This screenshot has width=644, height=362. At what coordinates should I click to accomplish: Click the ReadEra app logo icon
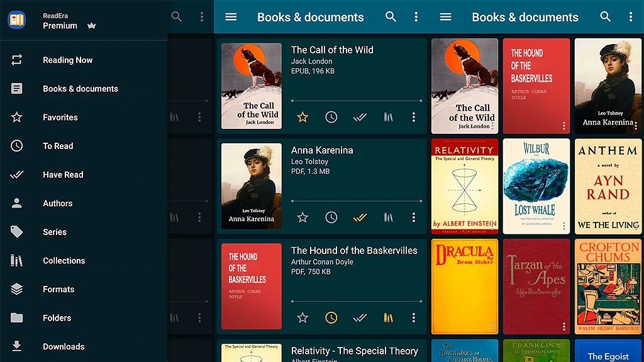tap(17, 19)
